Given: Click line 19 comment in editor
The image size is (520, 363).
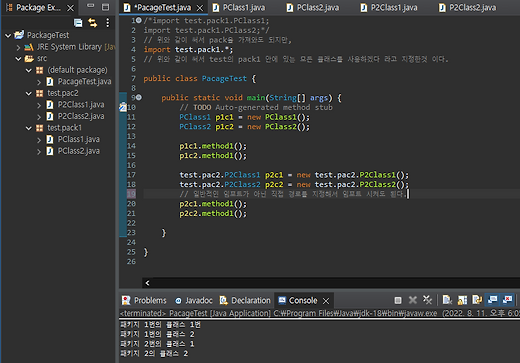Looking at the screenshot, I should click(292, 194).
